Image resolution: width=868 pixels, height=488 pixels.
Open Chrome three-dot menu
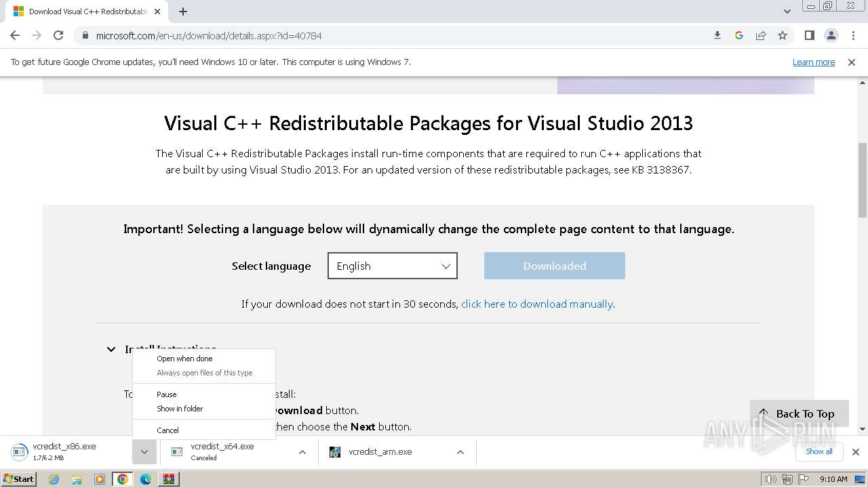852,35
